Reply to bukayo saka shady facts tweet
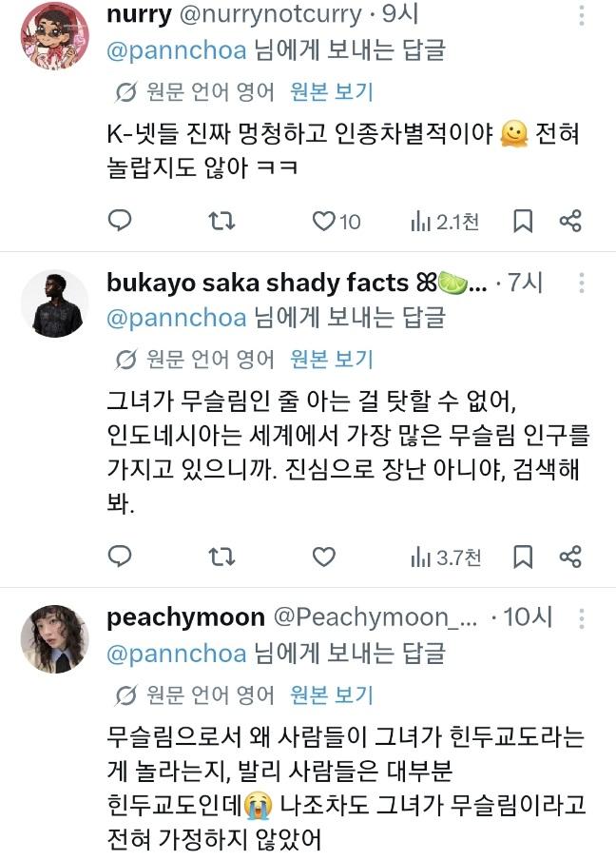Viewport: 616px width, 860px height. pyautogui.click(x=120, y=557)
